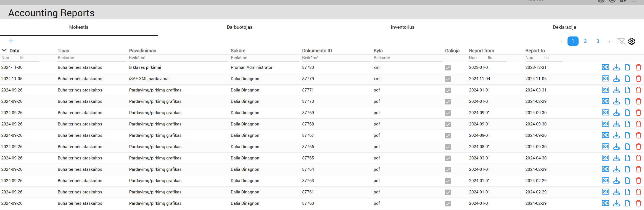Open table settings gear icon
This screenshot has width=644, height=210.
pos(632,41)
